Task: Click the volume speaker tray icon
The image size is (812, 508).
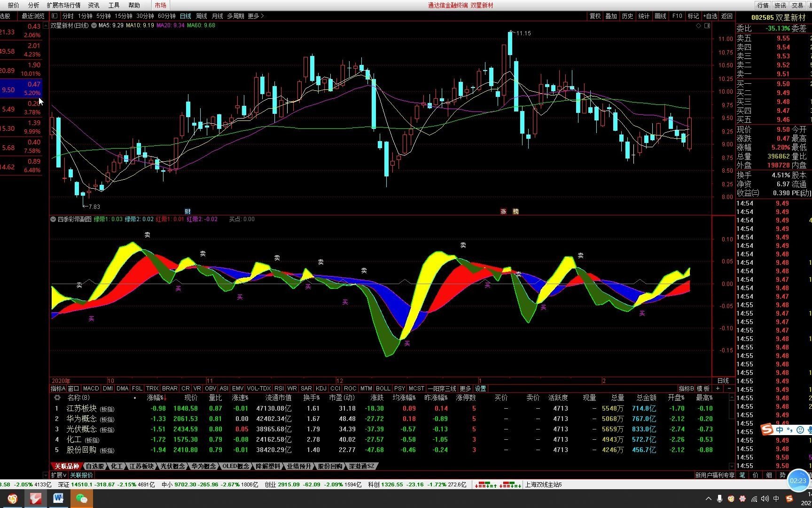Action: point(765,499)
